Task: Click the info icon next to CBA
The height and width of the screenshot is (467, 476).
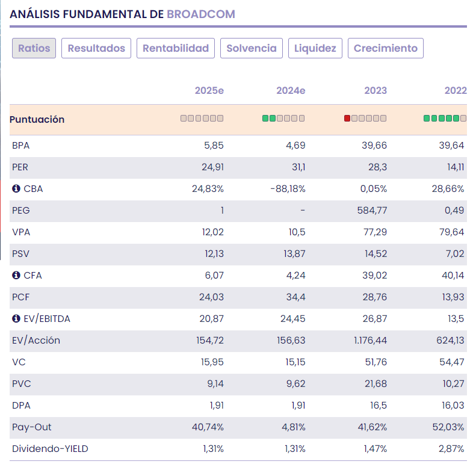Action: pos(16,189)
